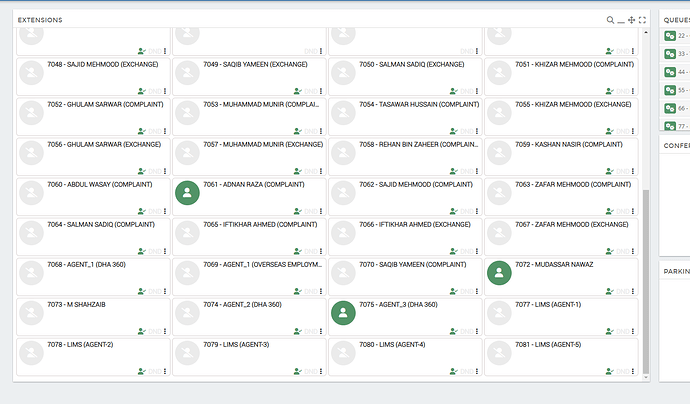
Task: Expand Extensions panel to fullscreen
Action: [642, 20]
